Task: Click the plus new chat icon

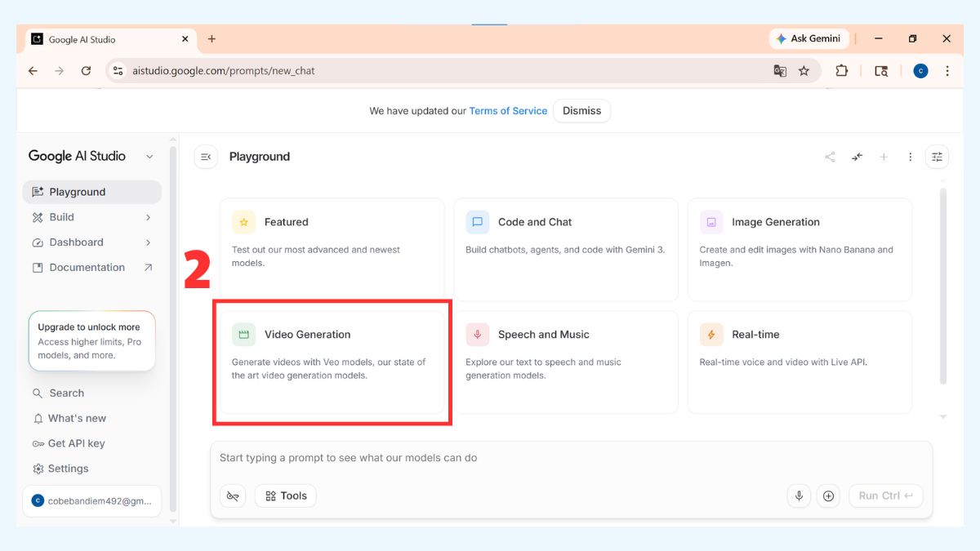Action: pyautogui.click(x=884, y=157)
